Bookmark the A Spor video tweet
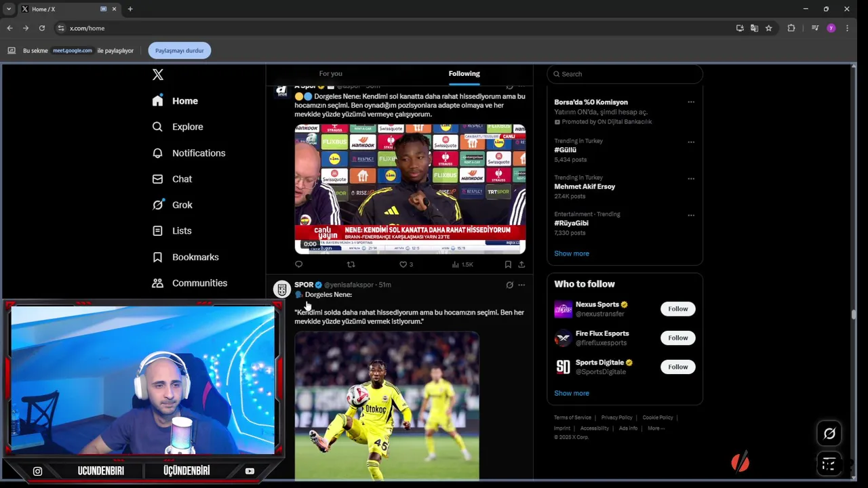Screen dimensions: 868x488 508,264
